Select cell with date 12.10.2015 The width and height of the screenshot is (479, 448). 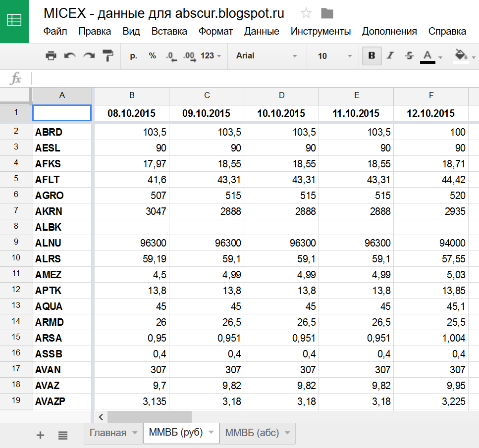click(431, 113)
